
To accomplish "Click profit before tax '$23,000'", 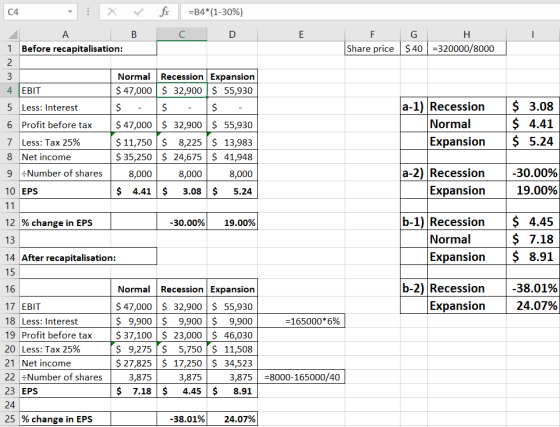I will (x=181, y=335).
